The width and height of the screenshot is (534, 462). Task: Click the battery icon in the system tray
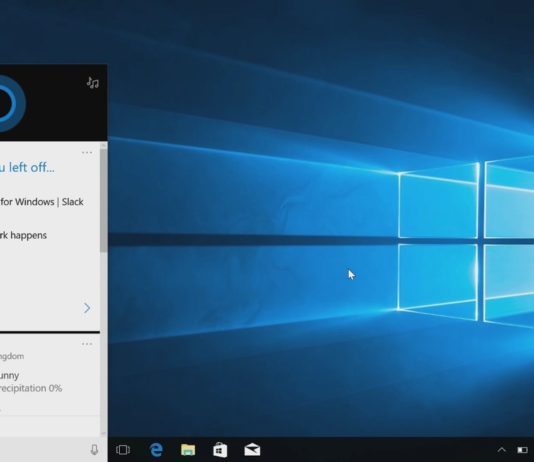[x=522, y=450]
